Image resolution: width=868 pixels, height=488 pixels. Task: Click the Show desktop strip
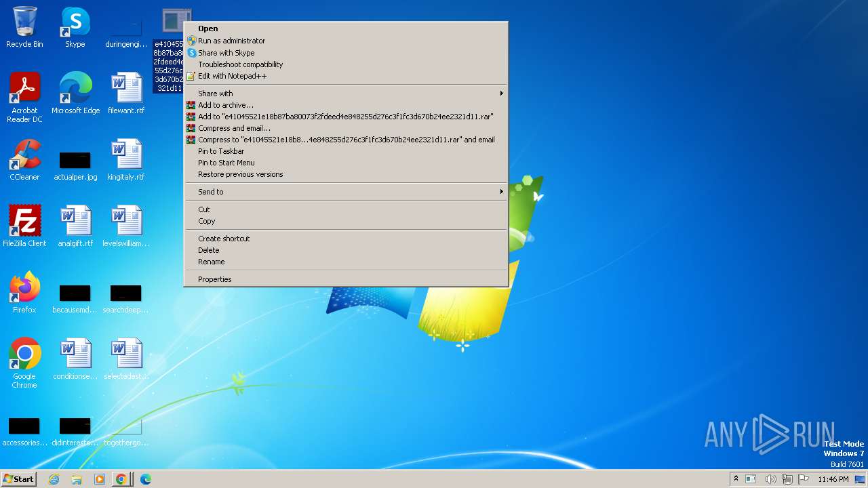point(861,479)
